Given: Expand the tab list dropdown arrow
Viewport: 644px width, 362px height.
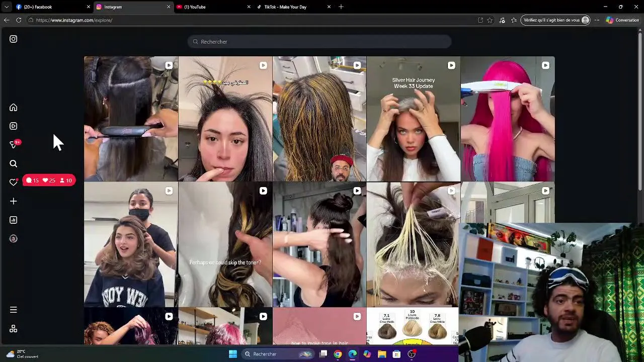Looking at the screenshot, I should pos(6,7).
